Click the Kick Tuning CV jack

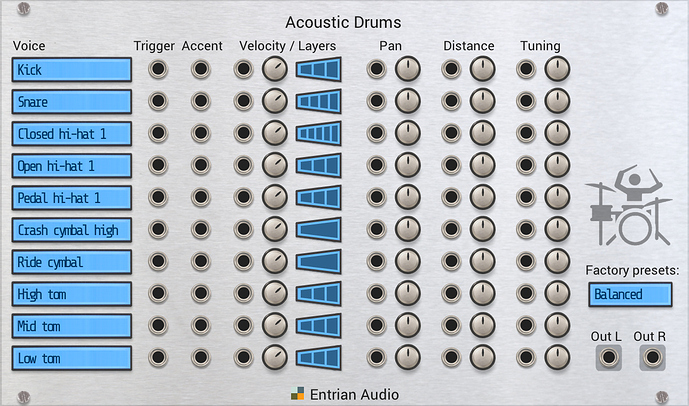pyautogui.click(x=526, y=69)
